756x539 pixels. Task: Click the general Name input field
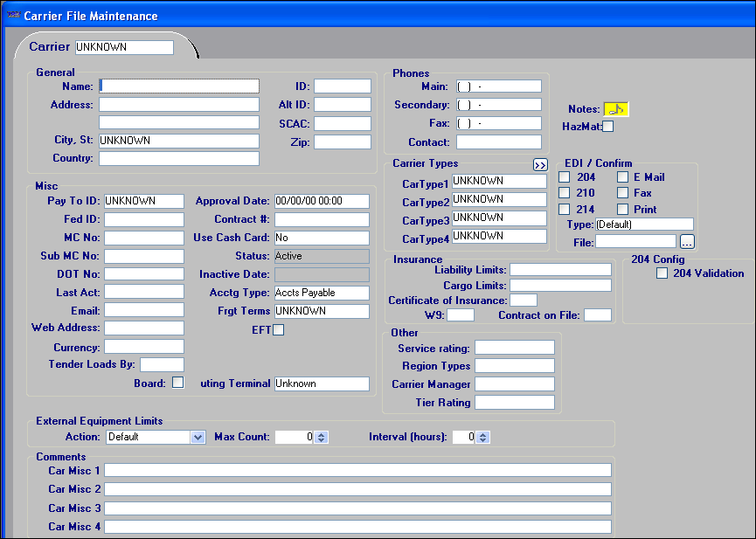[179, 86]
